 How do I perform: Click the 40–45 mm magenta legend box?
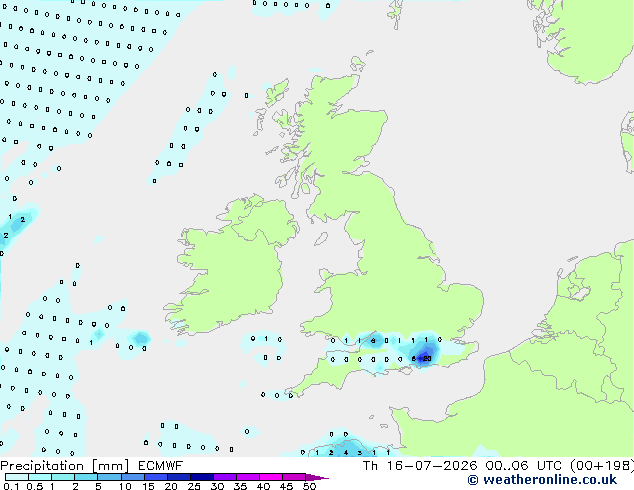click(x=271, y=477)
